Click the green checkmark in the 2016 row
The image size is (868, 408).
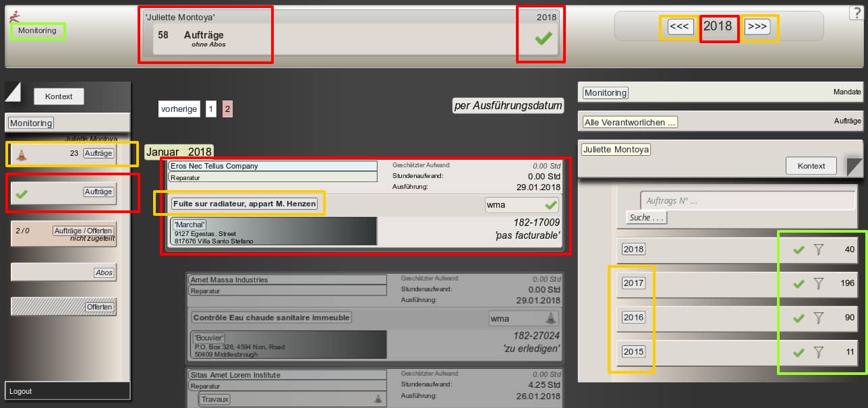click(799, 318)
